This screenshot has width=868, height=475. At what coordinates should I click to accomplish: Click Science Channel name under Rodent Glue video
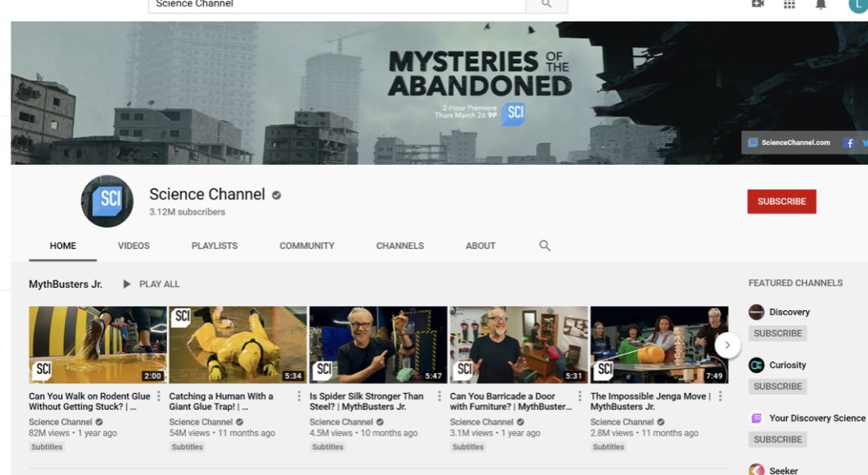[x=60, y=422]
